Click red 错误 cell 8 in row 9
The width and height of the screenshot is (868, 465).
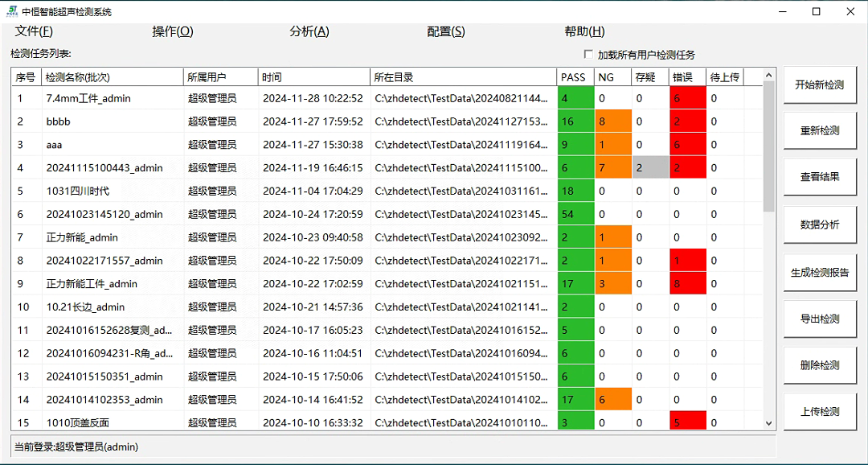[688, 284]
